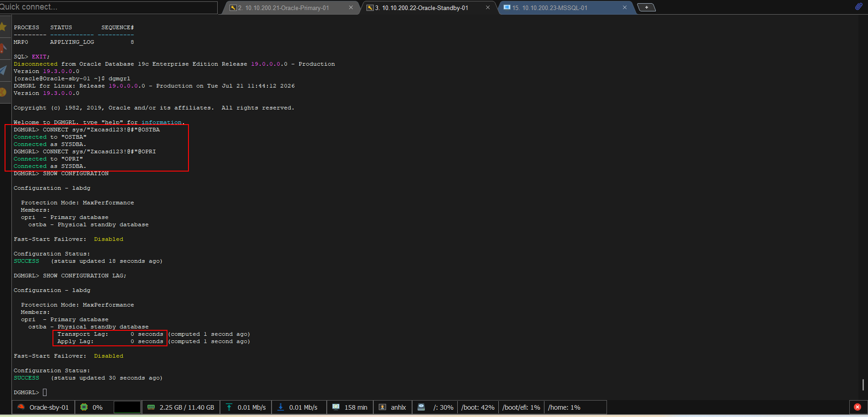Click the upload arrow icon in status bar
Viewport: 868px width, 417px height.
[229, 407]
